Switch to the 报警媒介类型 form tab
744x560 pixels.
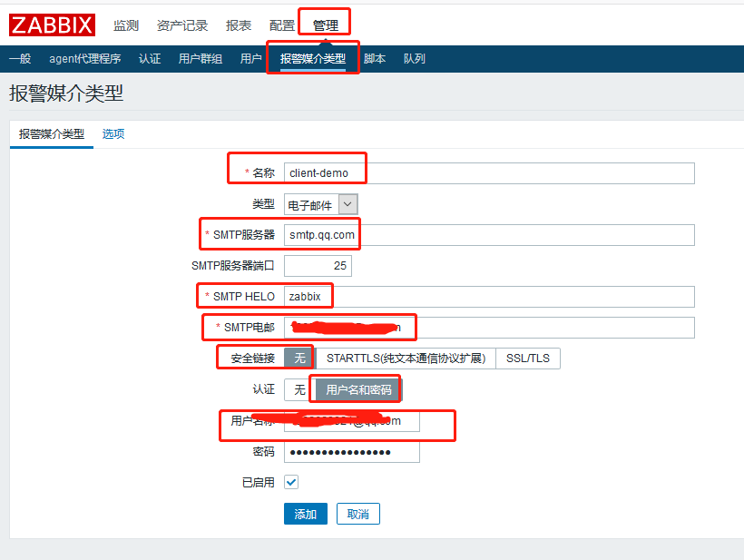click(x=51, y=134)
